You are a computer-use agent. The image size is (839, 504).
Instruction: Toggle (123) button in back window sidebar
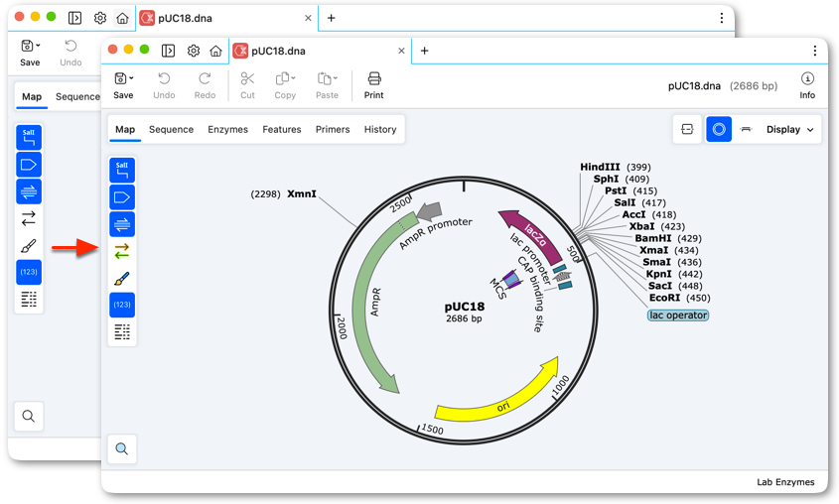pyautogui.click(x=29, y=272)
